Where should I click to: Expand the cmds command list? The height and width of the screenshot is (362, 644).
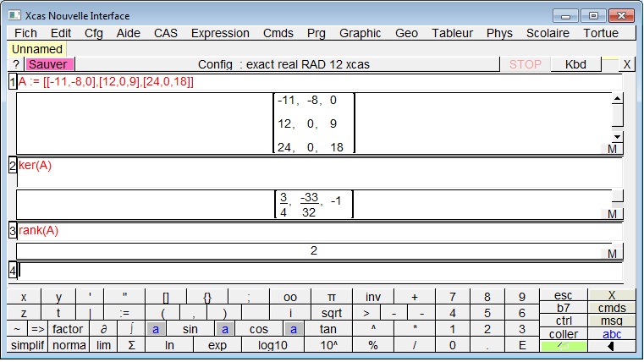(611, 309)
